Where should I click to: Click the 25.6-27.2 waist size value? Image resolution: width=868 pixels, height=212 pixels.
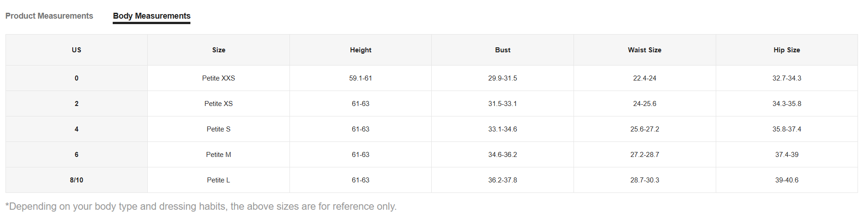click(x=644, y=129)
